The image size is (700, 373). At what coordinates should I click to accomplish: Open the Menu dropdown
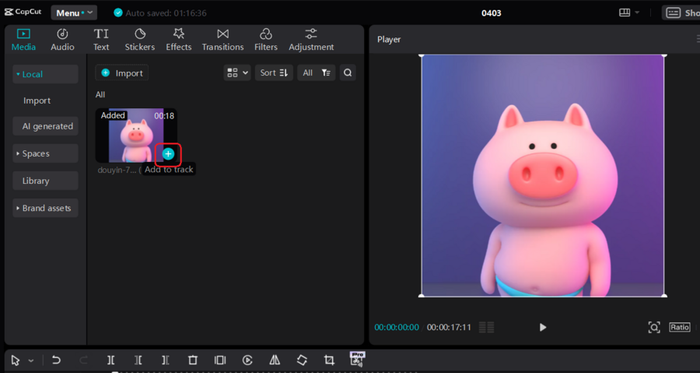coord(74,13)
